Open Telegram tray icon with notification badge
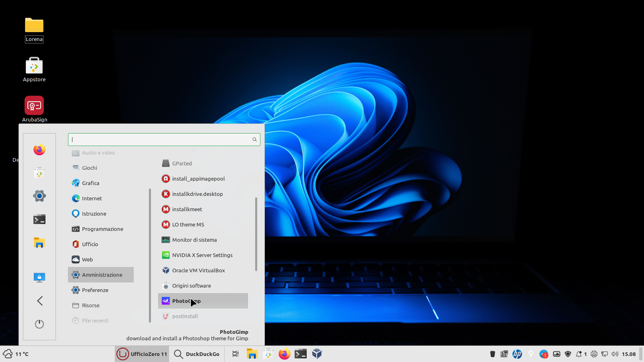The image size is (644, 362). 544,354
